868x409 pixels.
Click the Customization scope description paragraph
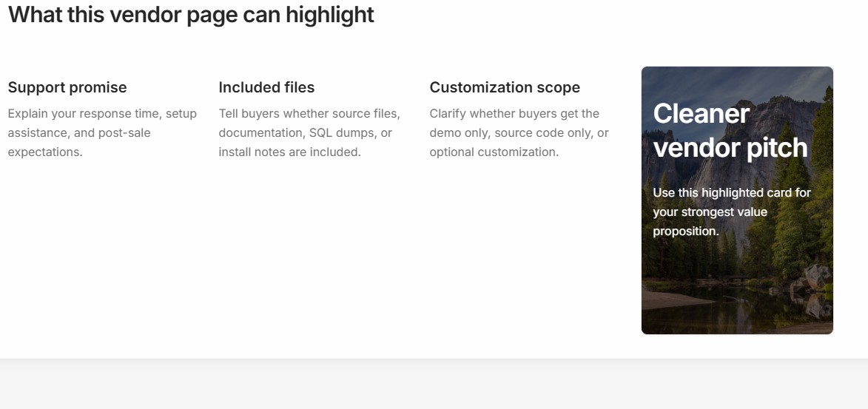519,133
